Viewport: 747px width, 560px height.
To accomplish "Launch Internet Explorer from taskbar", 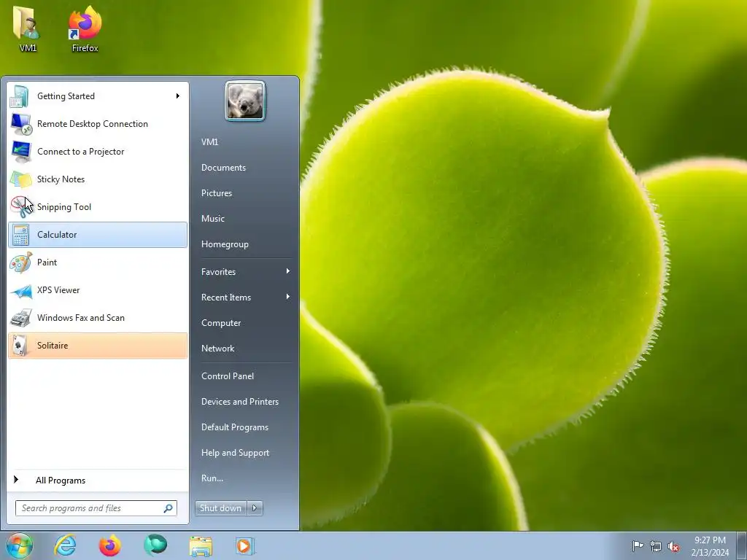I will click(65, 545).
